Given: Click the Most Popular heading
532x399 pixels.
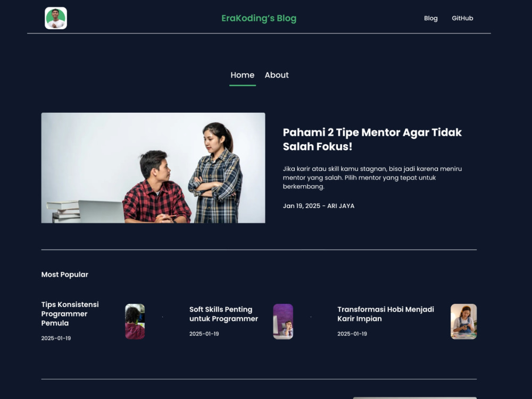Looking at the screenshot, I should tap(65, 275).
